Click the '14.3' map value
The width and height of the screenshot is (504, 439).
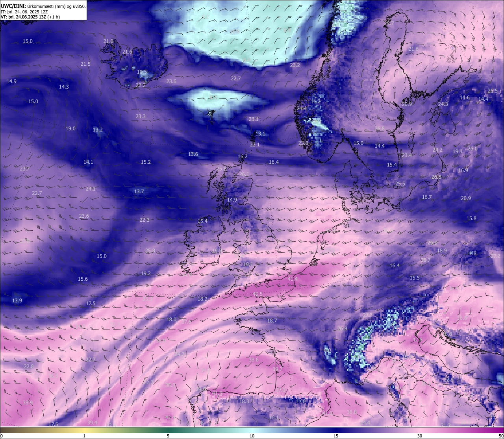64,87
